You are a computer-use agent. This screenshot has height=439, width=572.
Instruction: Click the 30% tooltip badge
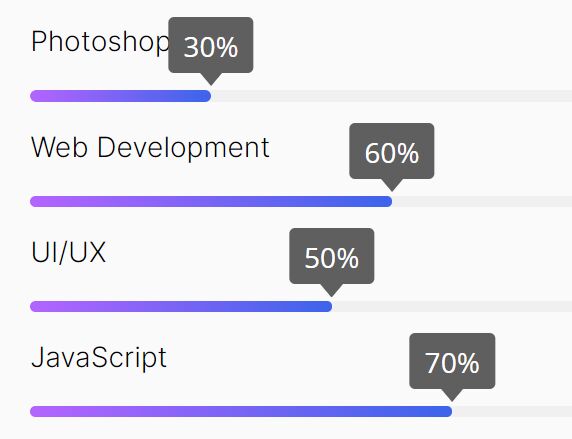(211, 45)
